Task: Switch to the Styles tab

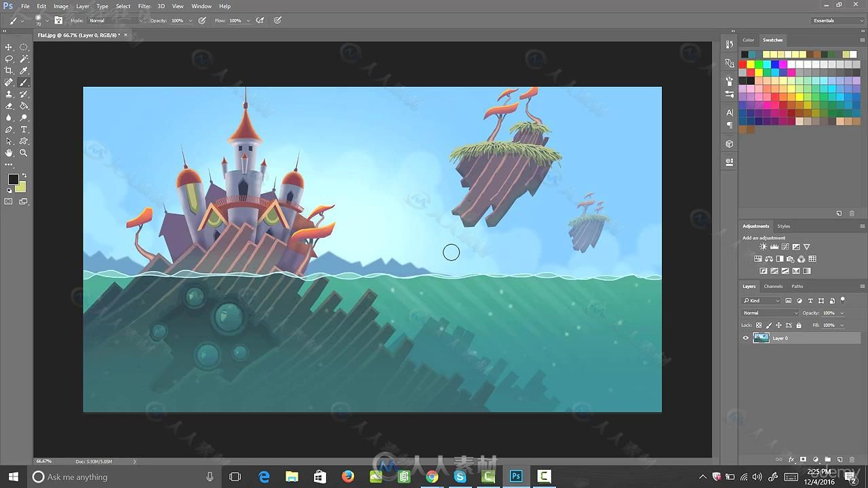Action: point(784,226)
